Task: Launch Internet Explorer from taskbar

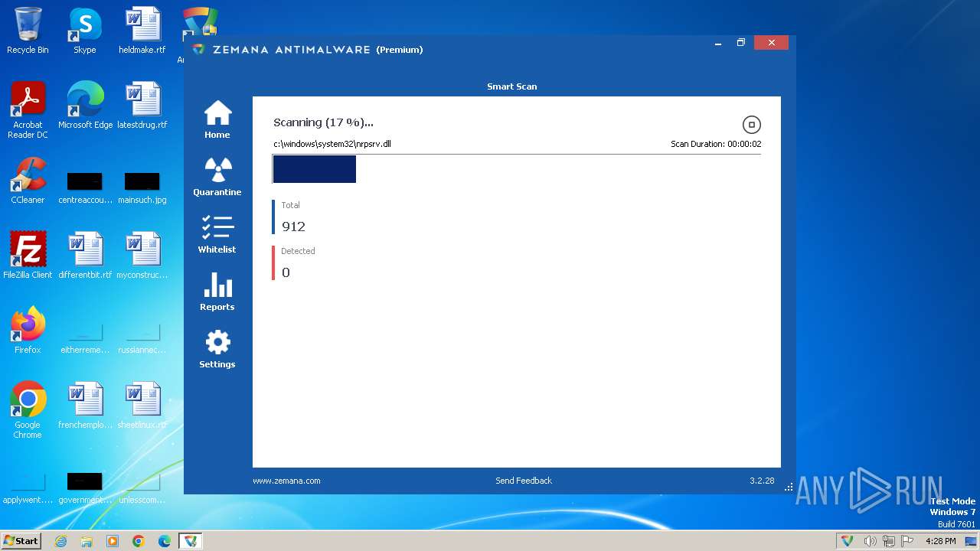Action: pos(60,541)
